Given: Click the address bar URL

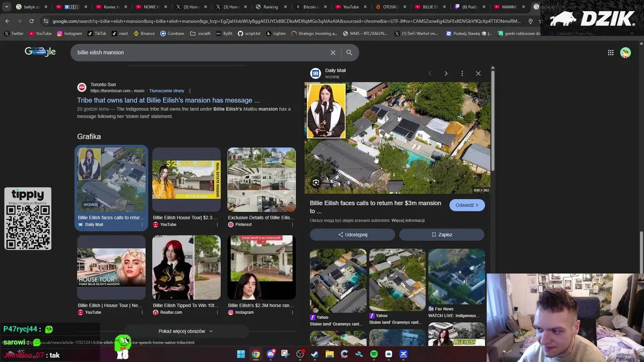Looking at the screenshot, I should click(287, 21).
